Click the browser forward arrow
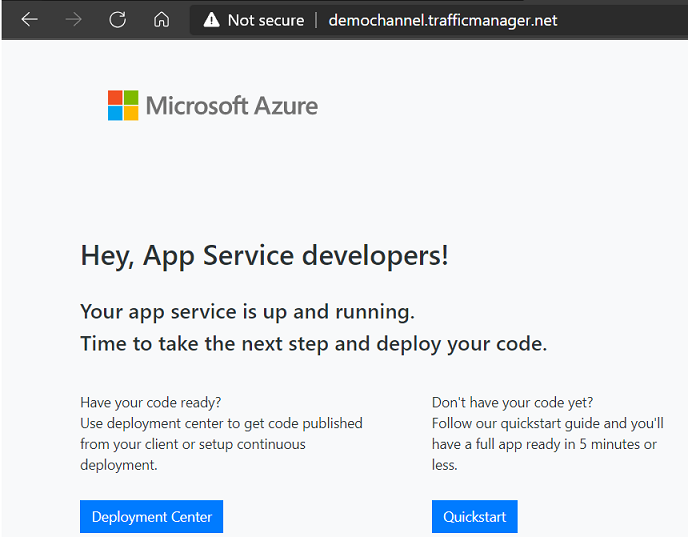Viewport: 688px width, 537px height. click(x=73, y=19)
